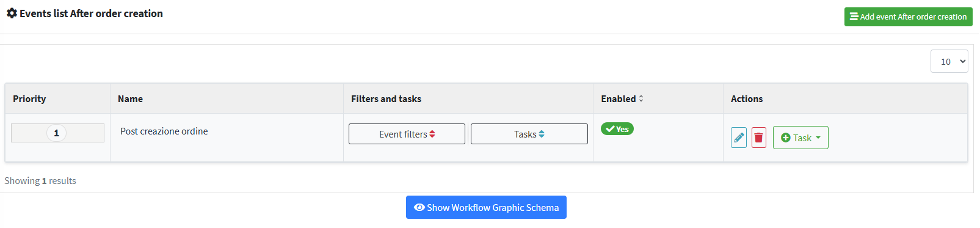The width and height of the screenshot is (980, 228).
Task: Click the Name column header
Action: click(x=130, y=98)
